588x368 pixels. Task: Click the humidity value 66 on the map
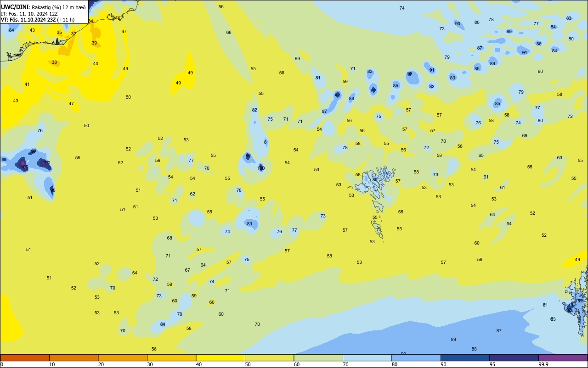[x=229, y=33]
